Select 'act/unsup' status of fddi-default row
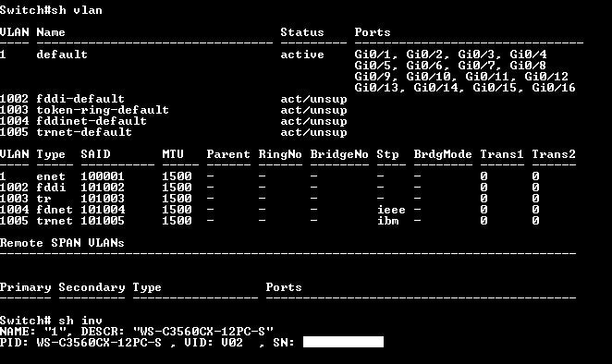612x364 pixels. coord(313,99)
